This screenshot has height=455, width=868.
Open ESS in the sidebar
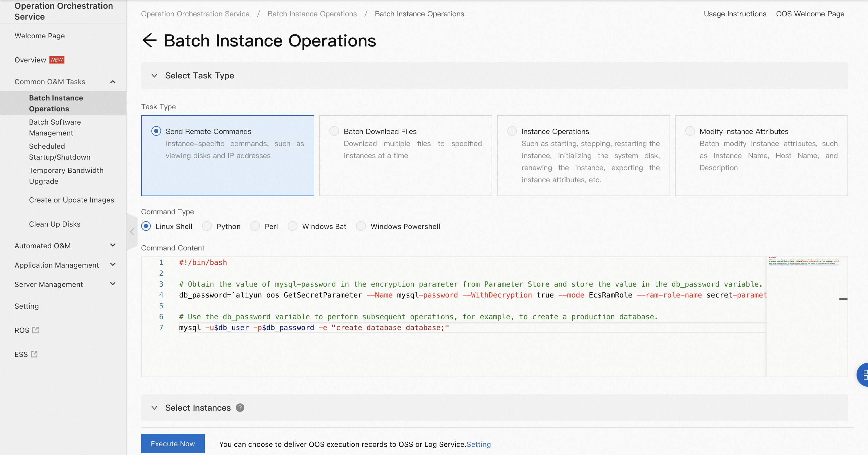[21, 354]
